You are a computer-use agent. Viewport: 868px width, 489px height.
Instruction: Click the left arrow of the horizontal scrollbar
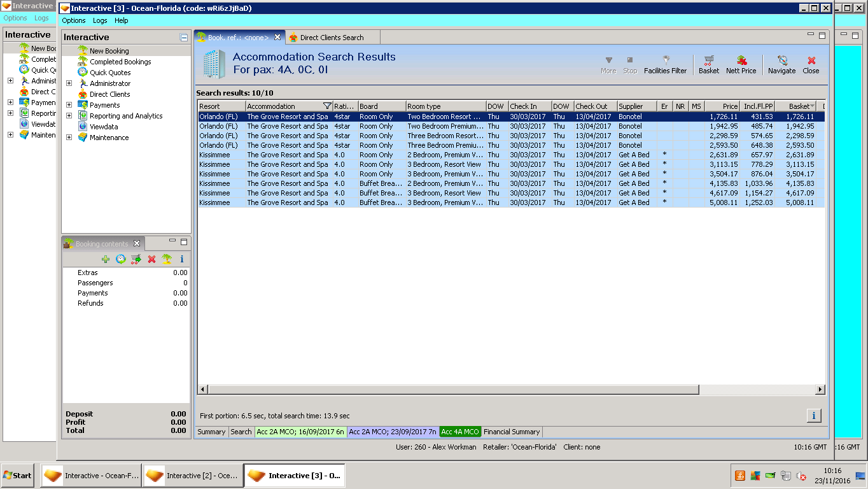(203, 390)
